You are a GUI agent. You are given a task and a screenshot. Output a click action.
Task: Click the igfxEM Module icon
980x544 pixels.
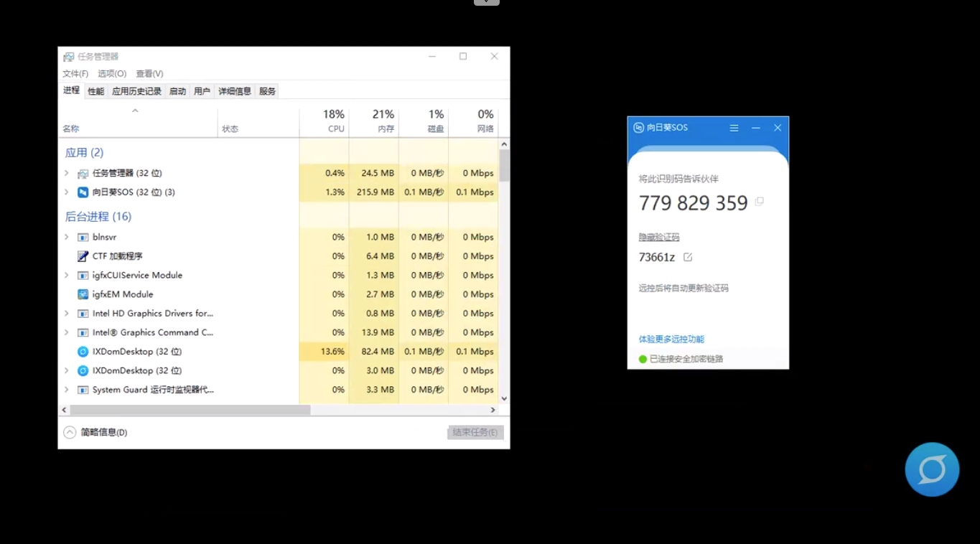[x=83, y=294]
